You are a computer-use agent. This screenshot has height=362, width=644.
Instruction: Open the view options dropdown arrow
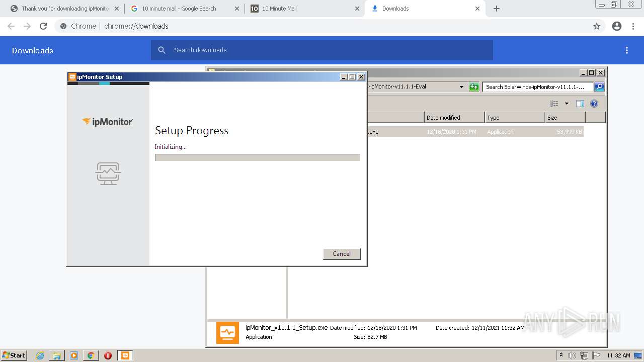click(x=567, y=104)
